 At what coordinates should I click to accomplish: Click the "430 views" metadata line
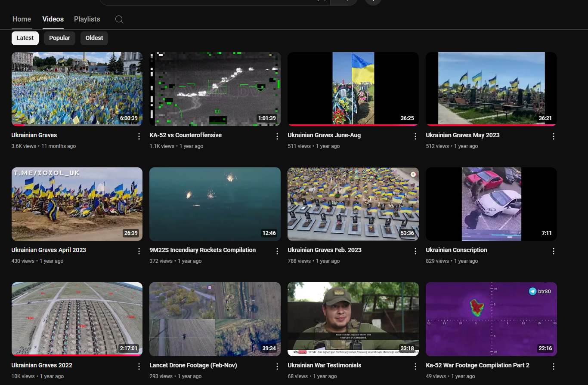[37, 261]
